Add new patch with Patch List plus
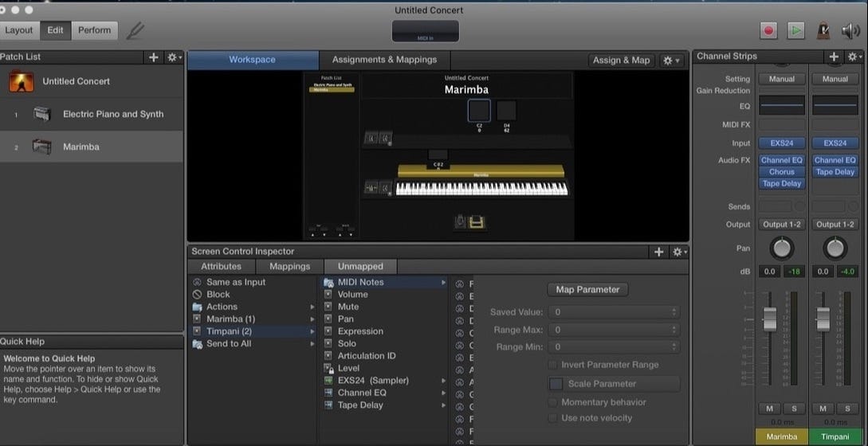This screenshot has width=868, height=446. coord(153,57)
